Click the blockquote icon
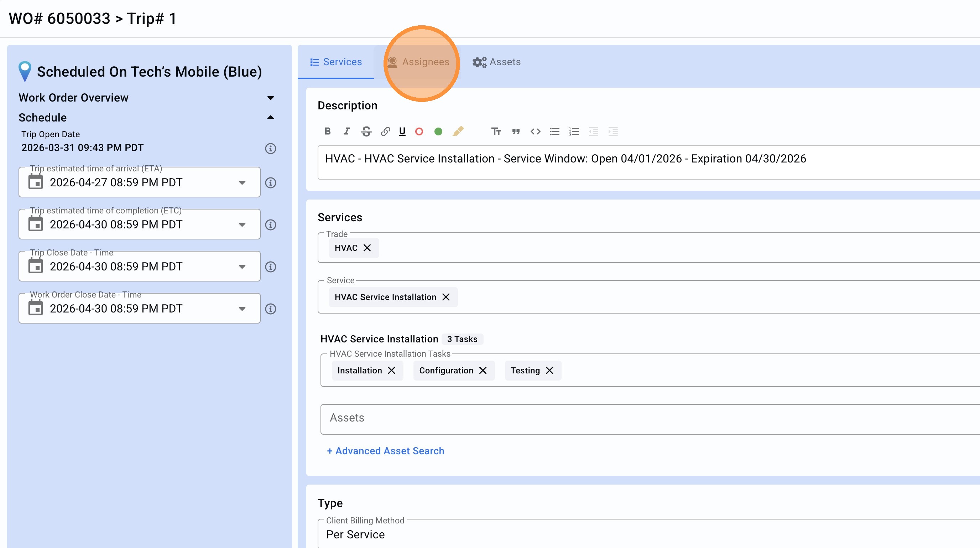Screen dimensions: 980x548 (516, 131)
